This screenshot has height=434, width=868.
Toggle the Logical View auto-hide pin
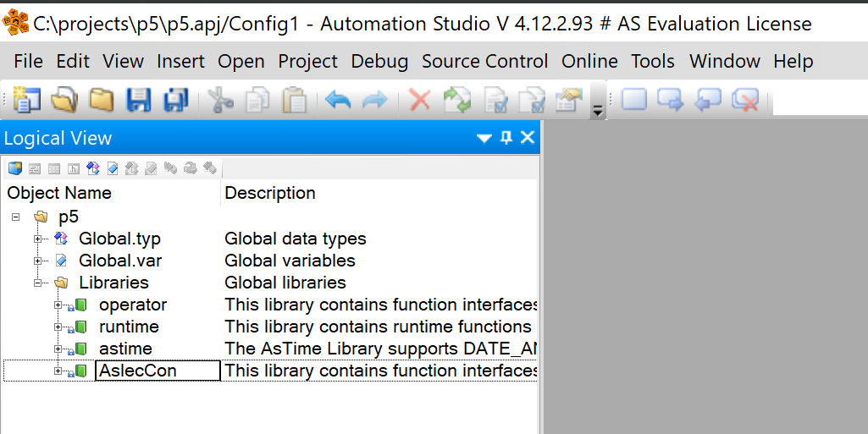pyautogui.click(x=506, y=137)
